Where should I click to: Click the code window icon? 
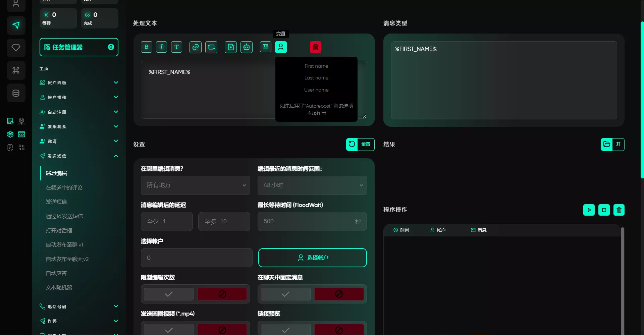21,134
